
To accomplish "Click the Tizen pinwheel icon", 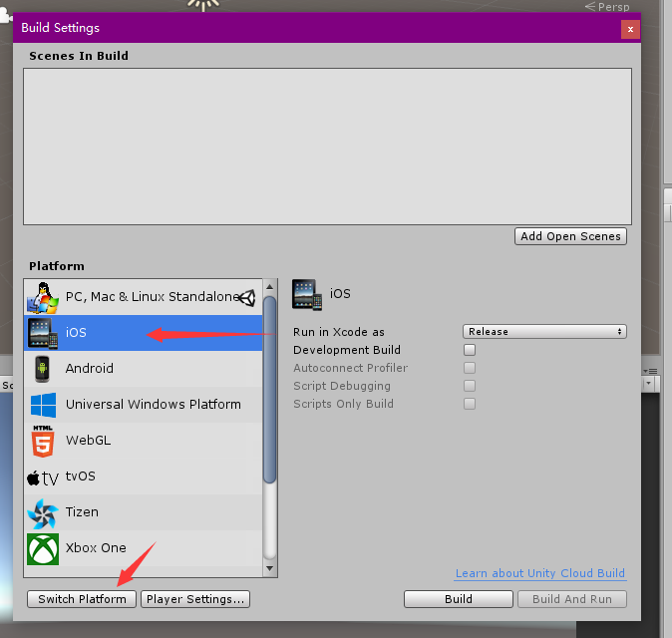I will [43, 512].
